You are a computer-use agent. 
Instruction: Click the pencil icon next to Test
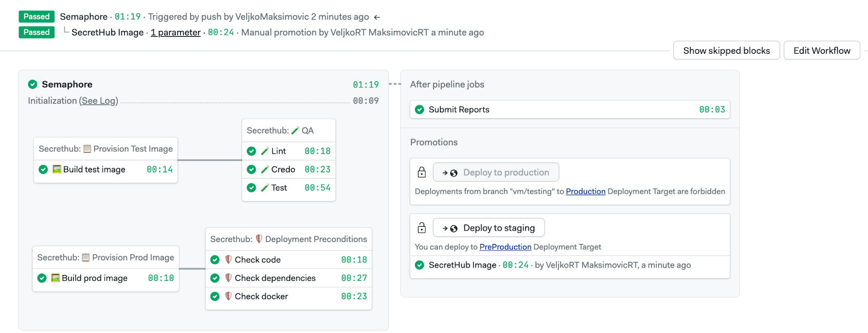(265, 188)
